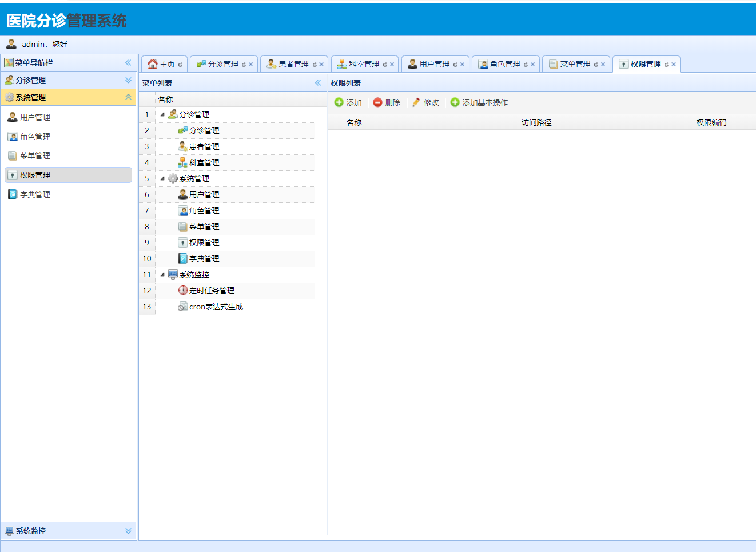Switch to the 角色管理 tab

coord(505,64)
